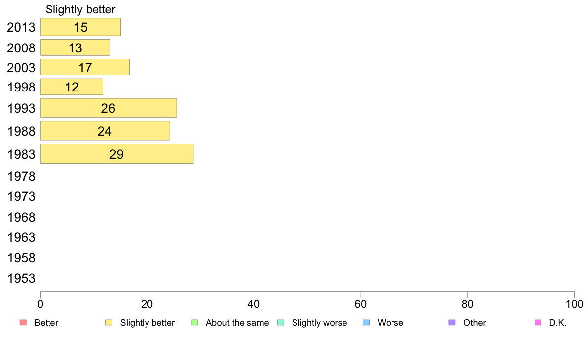Select the 1983 bar showing 29

pos(117,154)
